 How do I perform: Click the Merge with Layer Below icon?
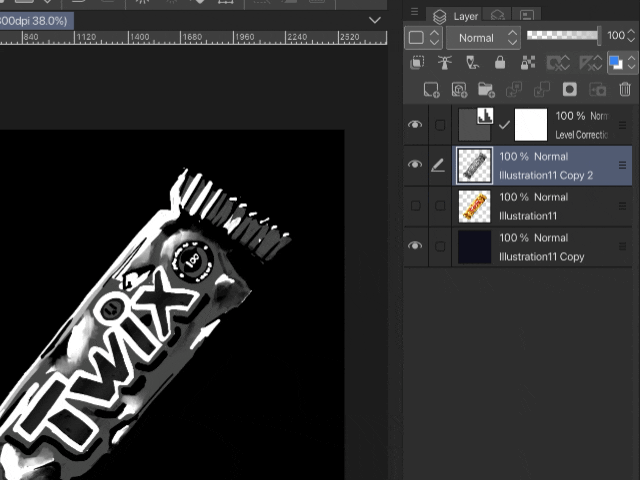(x=542, y=90)
